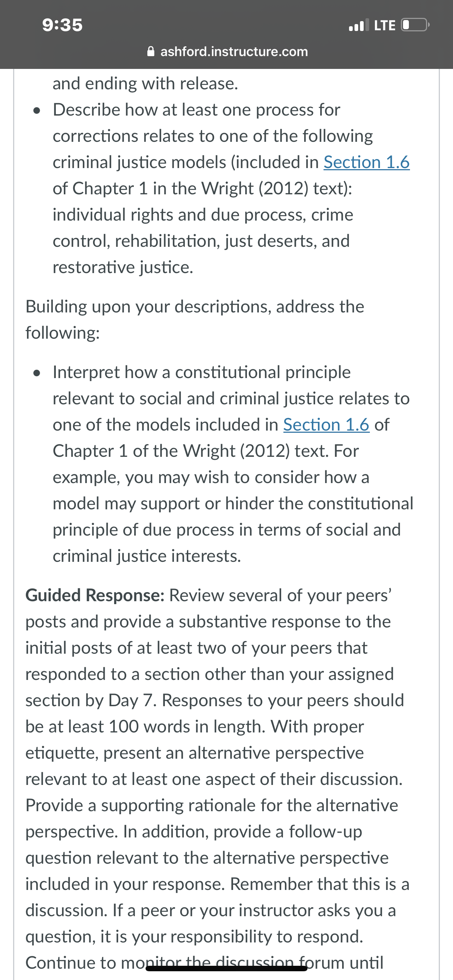Tap 'question, it is your responsibility' line
Screen dimensions: 453x980
coord(194,937)
